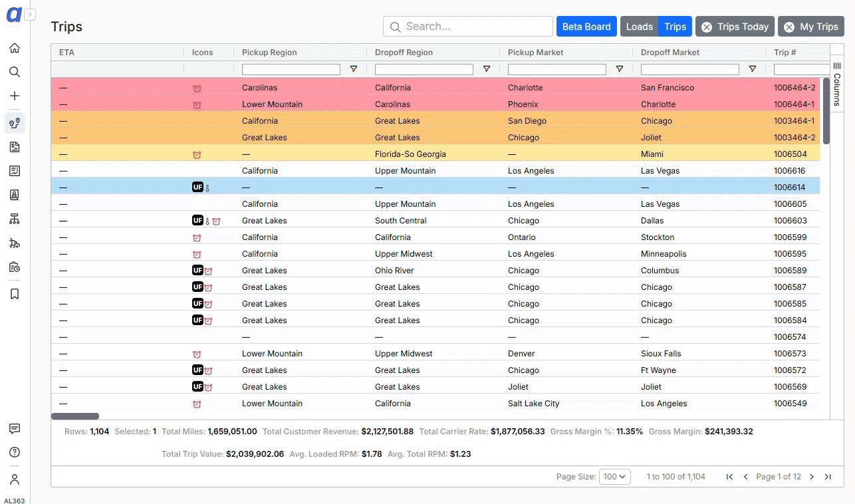Open the hierarchy org chart sidebar icon
Viewport: 855px width, 504px height.
coord(15,219)
